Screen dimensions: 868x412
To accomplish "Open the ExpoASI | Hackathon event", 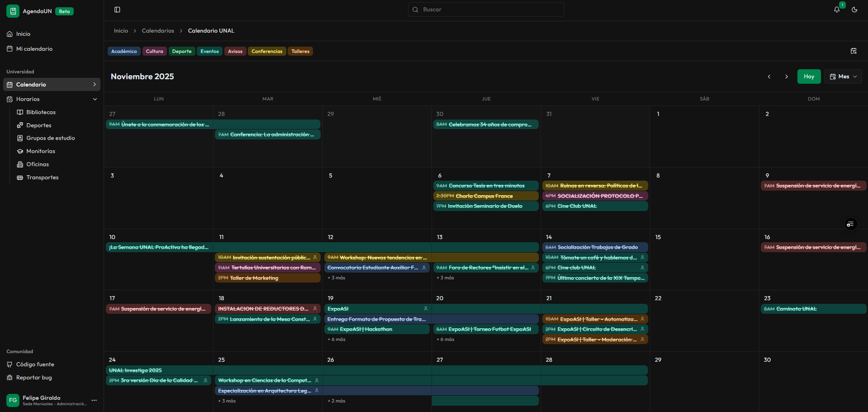I will point(377,330).
